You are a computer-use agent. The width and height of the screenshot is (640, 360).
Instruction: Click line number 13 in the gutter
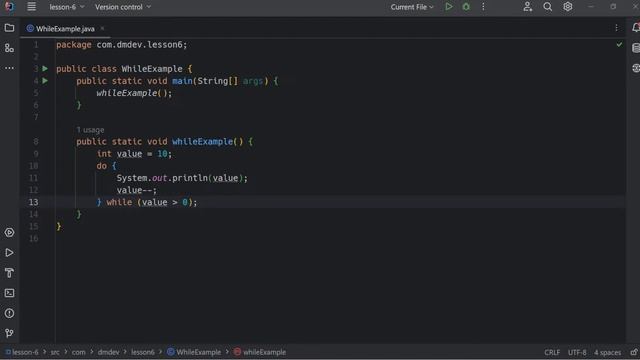click(x=33, y=202)
